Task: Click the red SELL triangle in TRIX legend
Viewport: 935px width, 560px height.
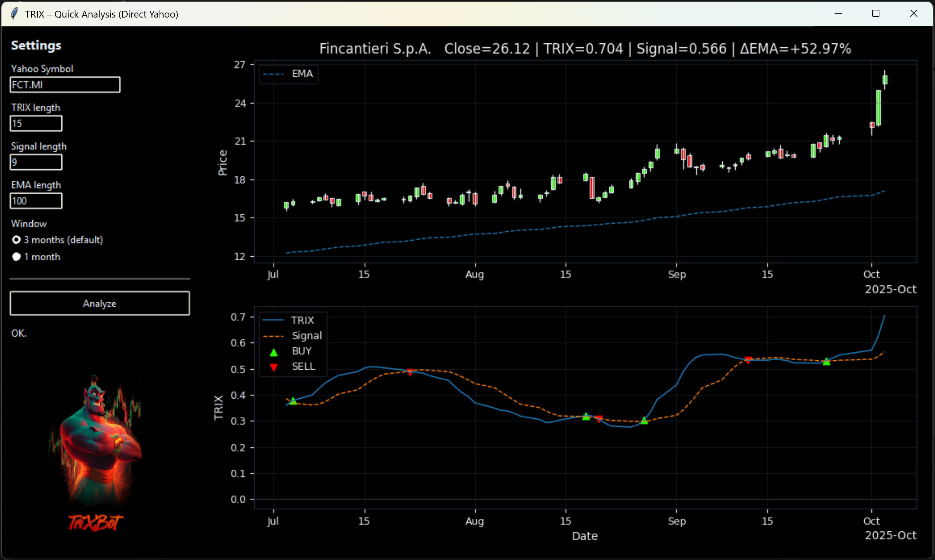Action: 274,367
